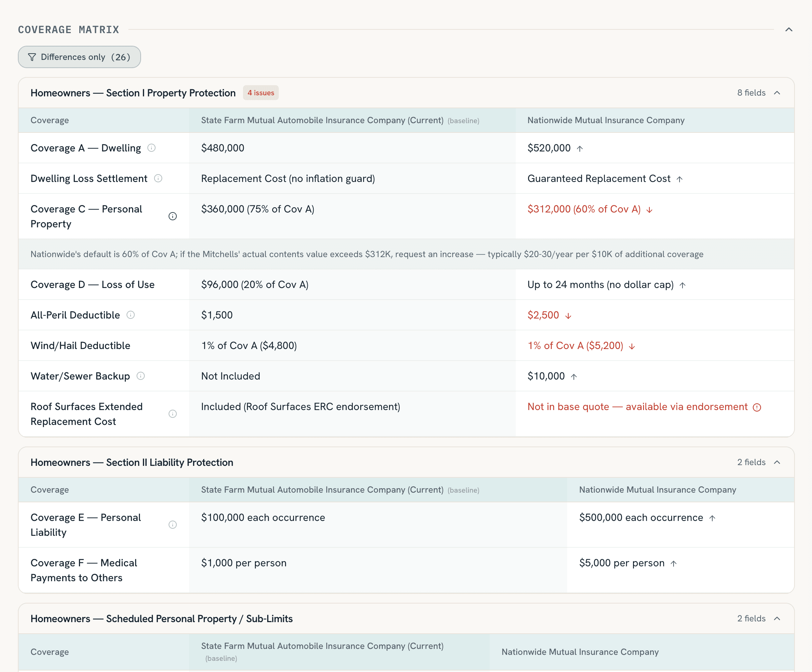Click the 4 issues badge
The image size is (812, 672).
pyautogui.click(x=260, y=93)
